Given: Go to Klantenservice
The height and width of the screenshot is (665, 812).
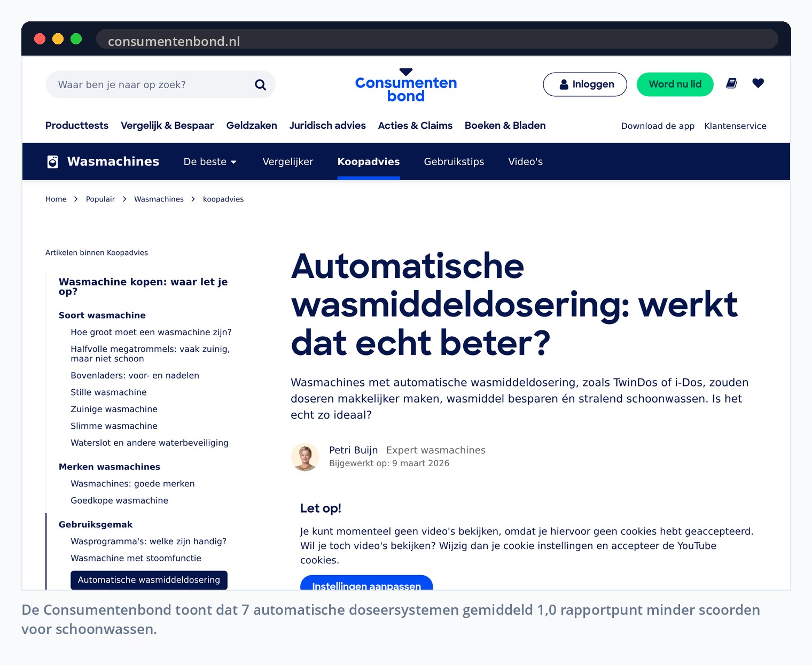Looking at the screenshot, I should click(x=735, y=126).
